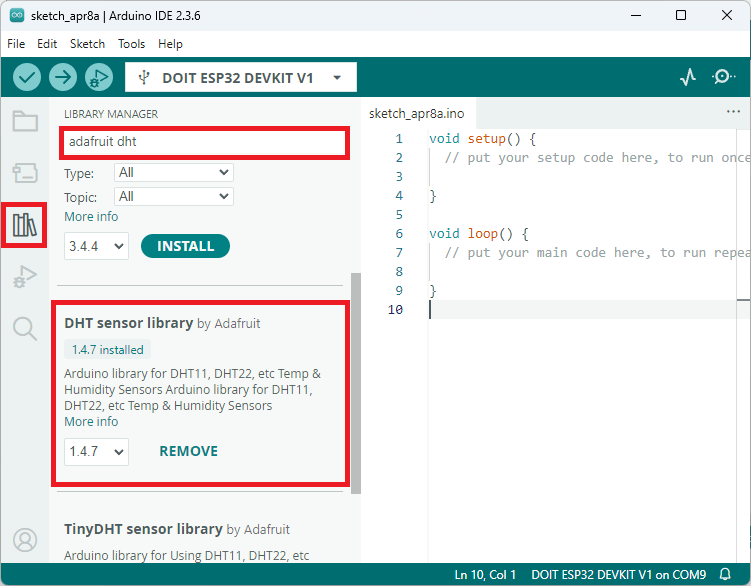751x586 pixels.
Task: Open the Edit menu
Action: tap(47, 44)
